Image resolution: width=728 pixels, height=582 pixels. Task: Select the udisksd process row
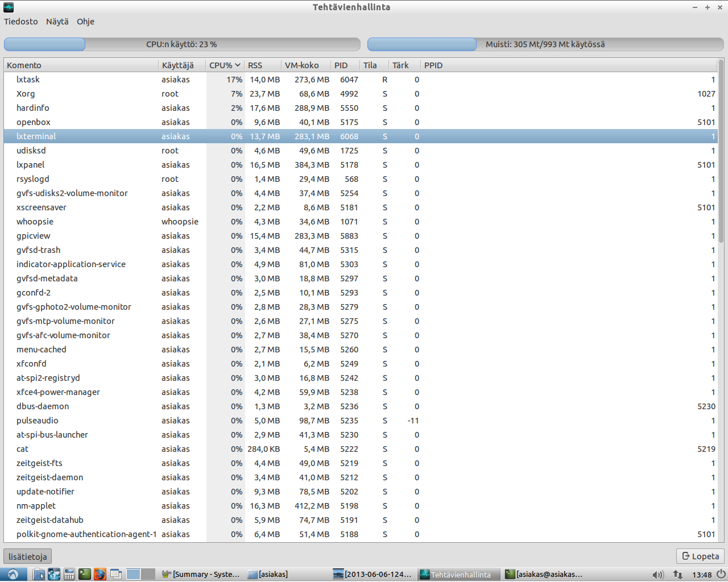click(361, 151)
